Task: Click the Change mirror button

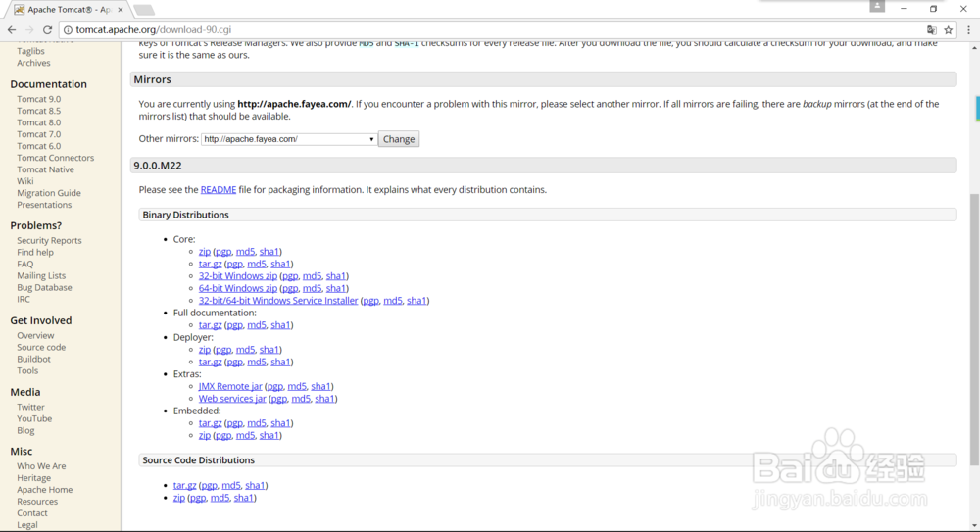Action: 399,139
